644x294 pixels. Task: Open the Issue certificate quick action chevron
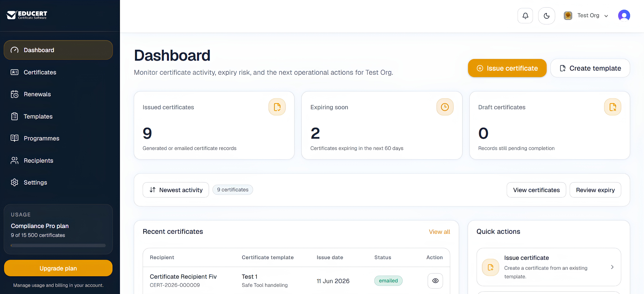point(612,267)
